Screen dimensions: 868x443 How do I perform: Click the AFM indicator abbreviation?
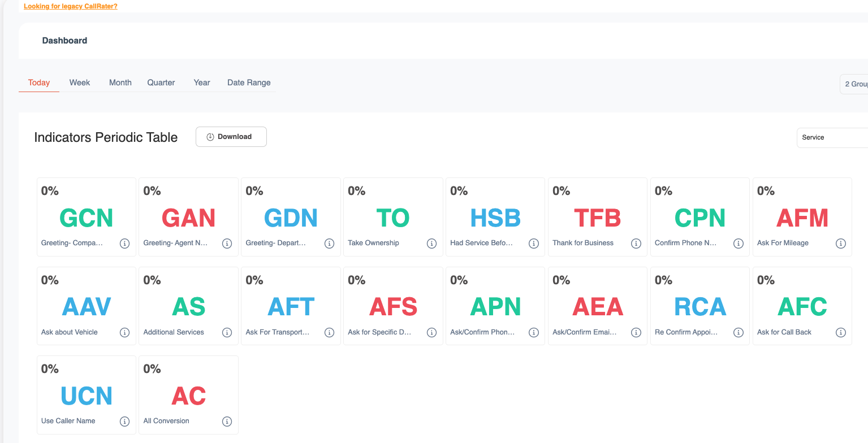(802, 218)
